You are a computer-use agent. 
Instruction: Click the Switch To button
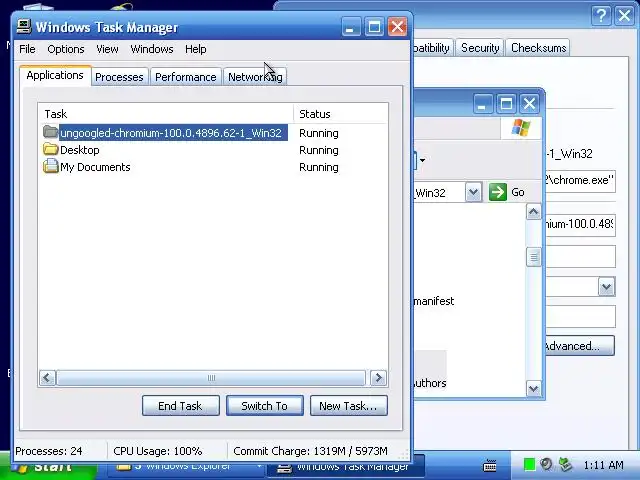pyautogui.click(x=264, y=406)
